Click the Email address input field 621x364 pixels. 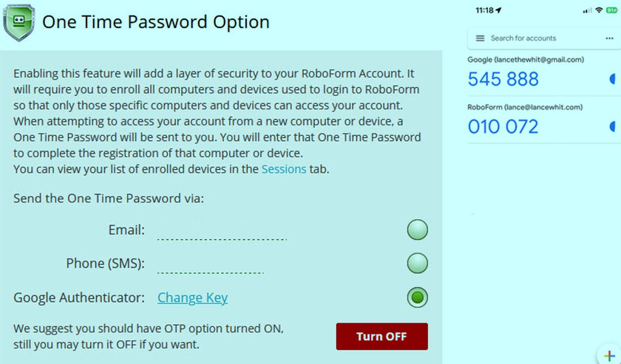(222, 230)
